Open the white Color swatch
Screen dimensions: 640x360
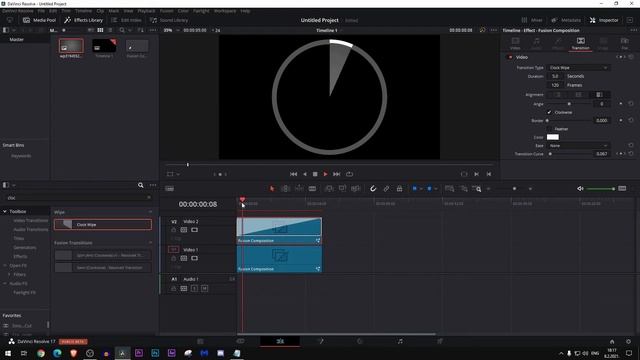tap(553, 137)
